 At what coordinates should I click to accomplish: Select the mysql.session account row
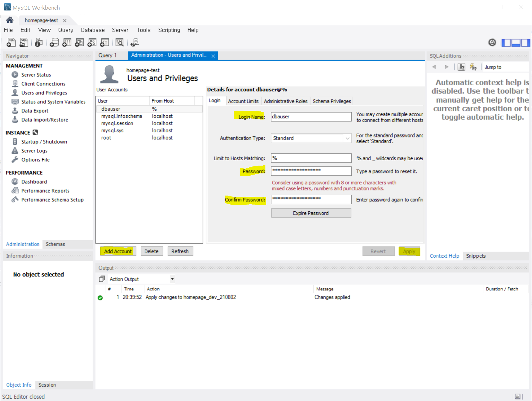pyautogui.click(x=149, y=123)
